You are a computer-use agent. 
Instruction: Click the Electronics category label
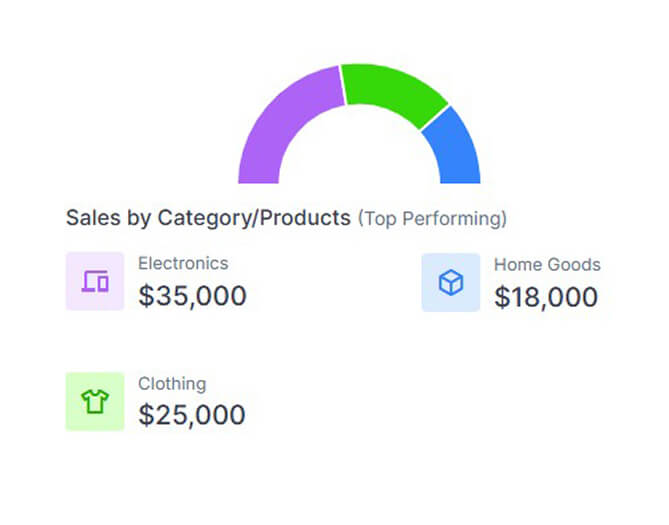pos(183,264)
